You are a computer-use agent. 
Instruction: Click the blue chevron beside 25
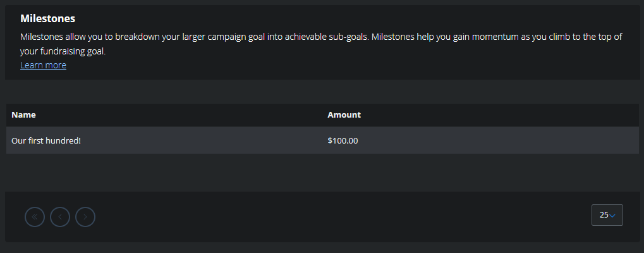click(x=612, y=216)
